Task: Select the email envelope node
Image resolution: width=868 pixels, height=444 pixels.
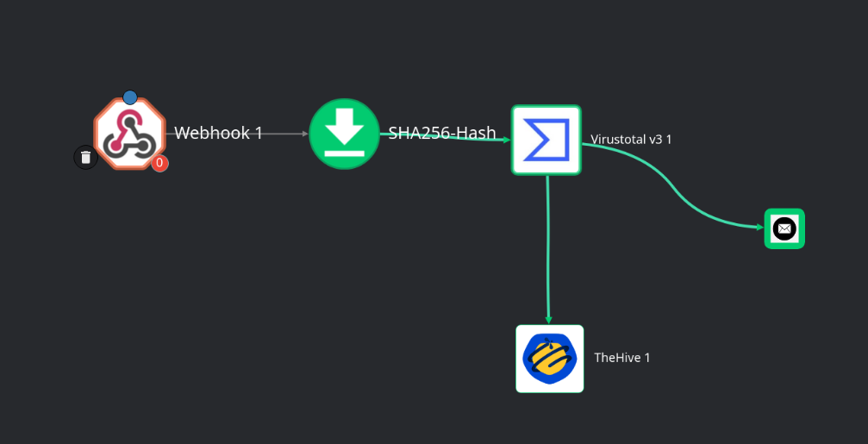Action: (784, 228)
